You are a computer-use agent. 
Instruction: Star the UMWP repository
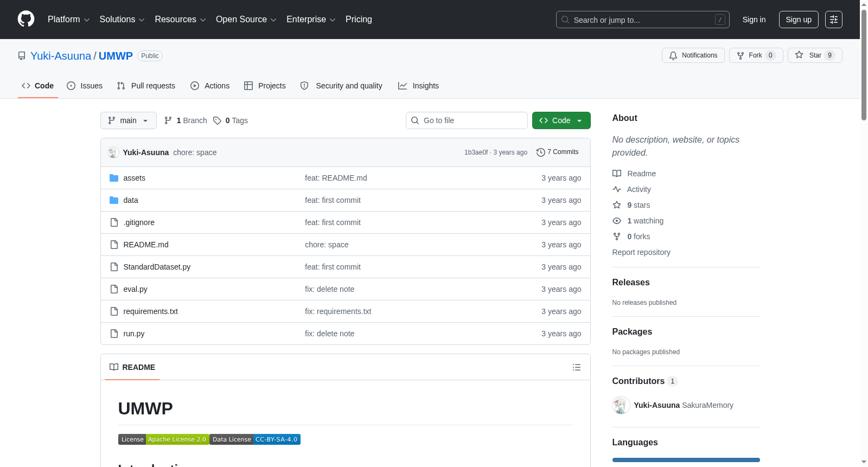coord(815,55)
